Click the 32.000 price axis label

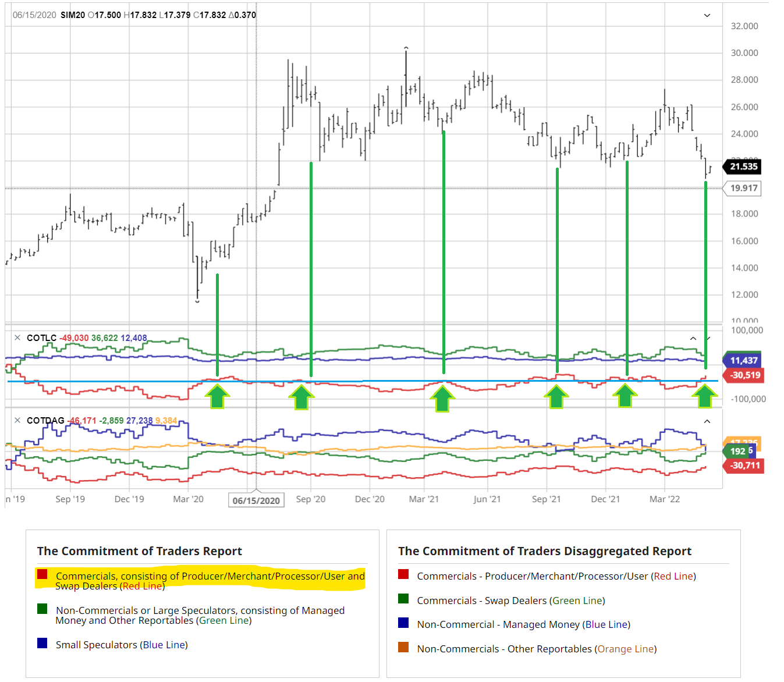tap(744, 26)
